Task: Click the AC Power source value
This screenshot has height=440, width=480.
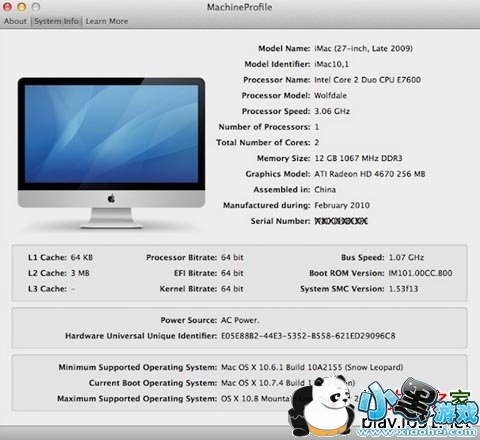Action: (x=240, y=320)
